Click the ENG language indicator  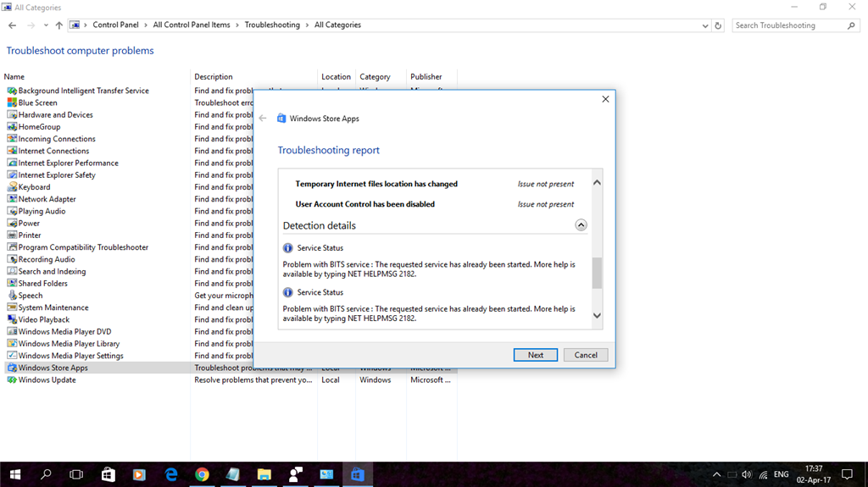pyautogui.click(x=781, y=475)
